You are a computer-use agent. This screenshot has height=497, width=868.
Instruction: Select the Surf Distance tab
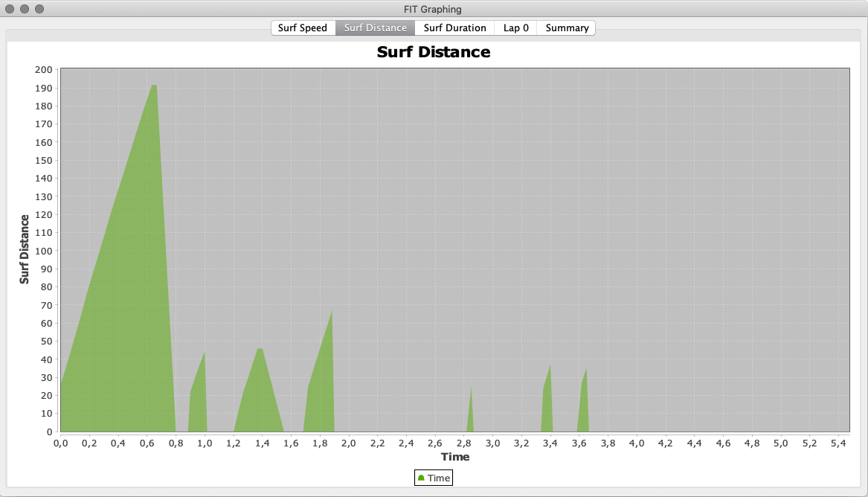coord(375,28)
